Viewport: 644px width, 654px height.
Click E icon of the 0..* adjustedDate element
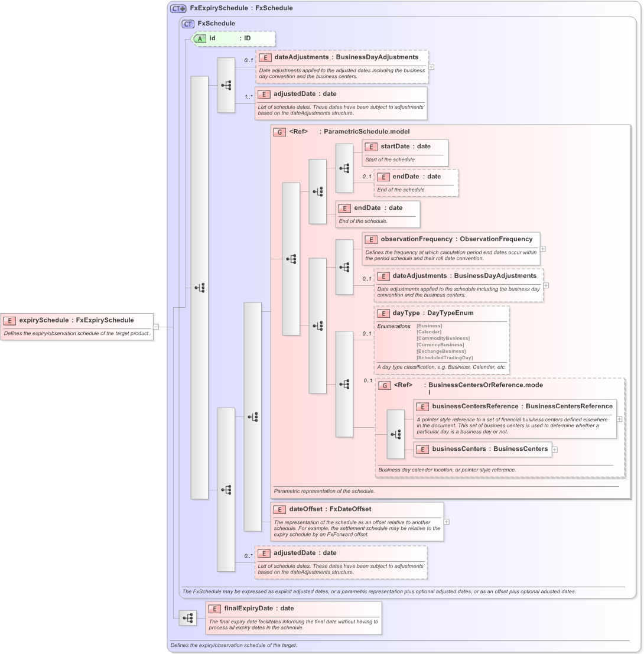click(x=264, y=553)
